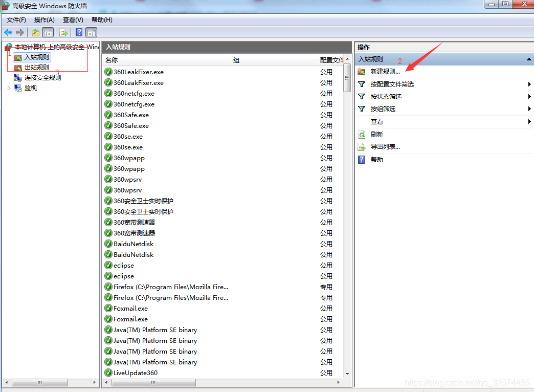Expand the 按状态筛选 submenu arrow

click(529, 97)
